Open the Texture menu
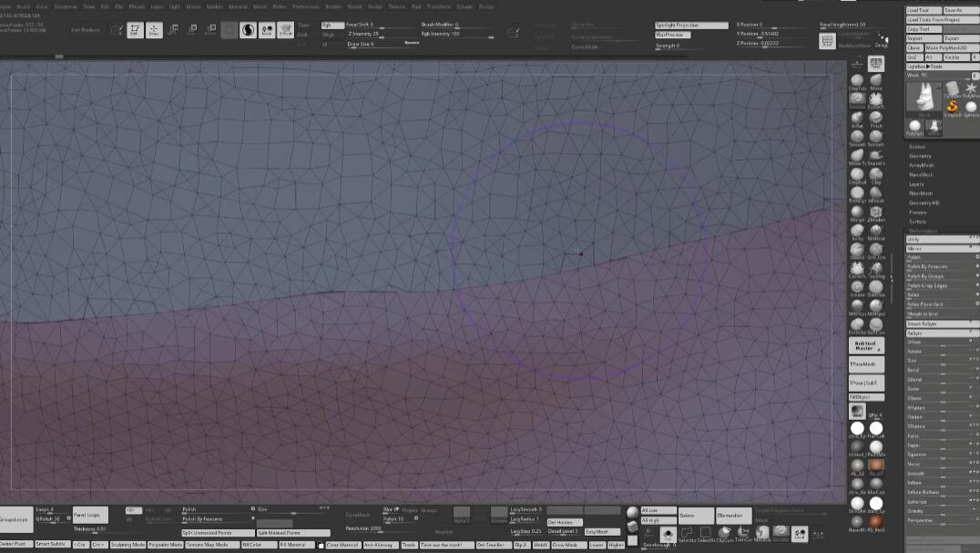 click(397, 6)
